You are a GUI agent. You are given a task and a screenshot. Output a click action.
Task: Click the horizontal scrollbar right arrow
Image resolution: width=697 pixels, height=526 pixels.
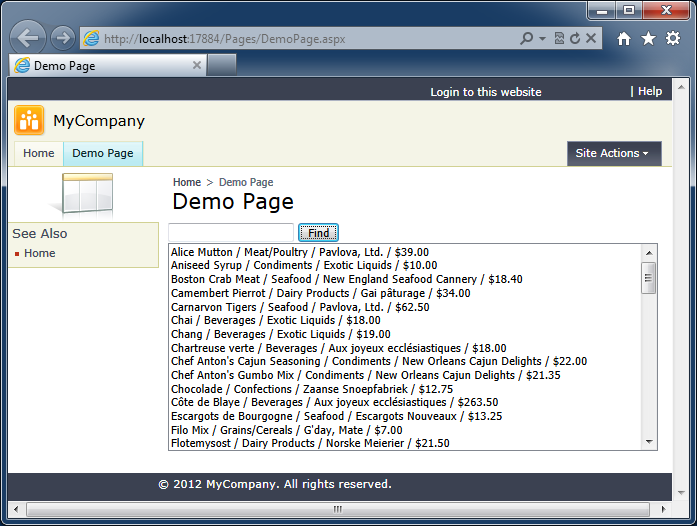coord(663,509)
